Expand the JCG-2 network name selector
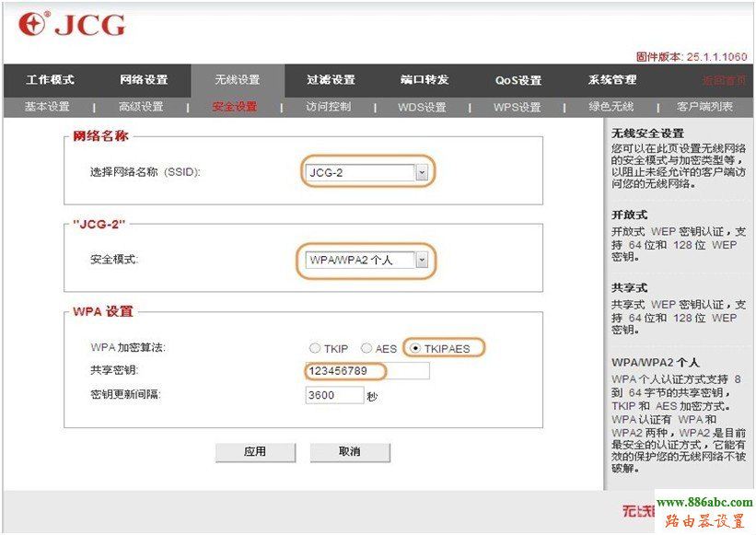756x535 pixels. 423,171
